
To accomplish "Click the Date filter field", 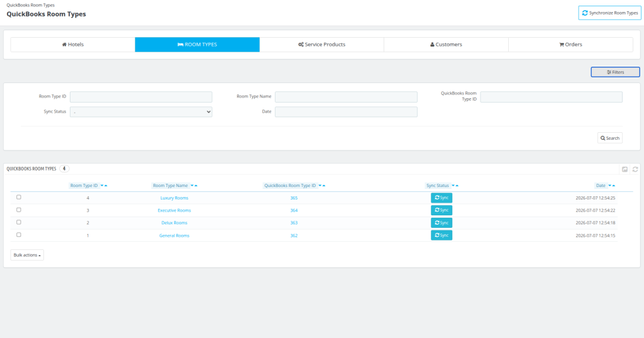I will 346,112.
